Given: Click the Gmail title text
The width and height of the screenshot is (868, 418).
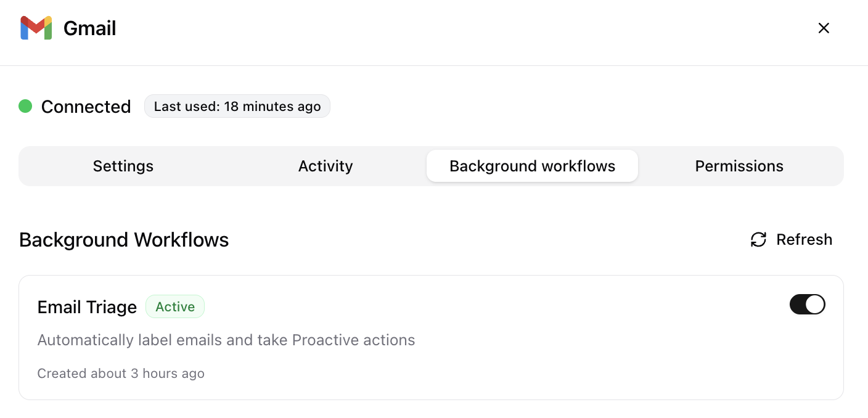Looking at the screenshot, I should pos(89,28).
